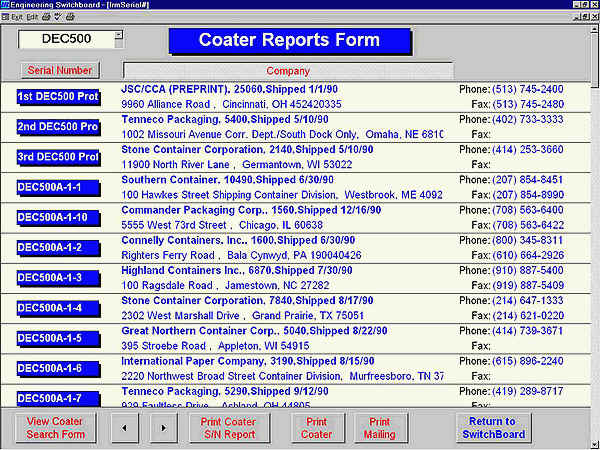
Task: Click fax number (207) 854-8990
Action: point(528,195)
